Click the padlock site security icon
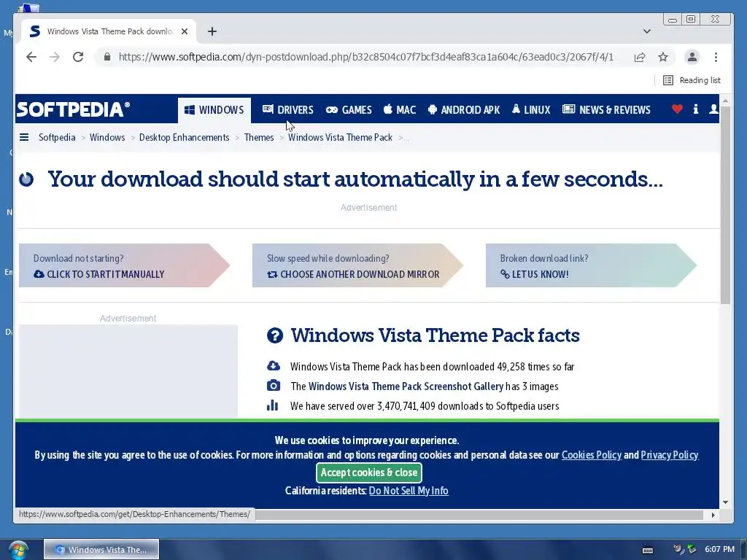The image size is (747, 560). (107, 57)
